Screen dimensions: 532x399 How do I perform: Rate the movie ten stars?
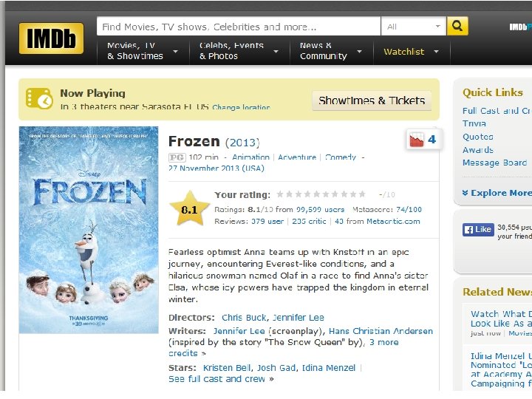362,194
